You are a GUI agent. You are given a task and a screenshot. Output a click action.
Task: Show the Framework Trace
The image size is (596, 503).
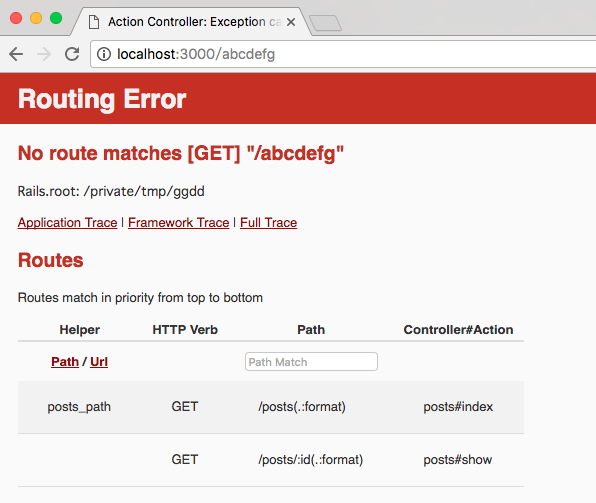179,222
